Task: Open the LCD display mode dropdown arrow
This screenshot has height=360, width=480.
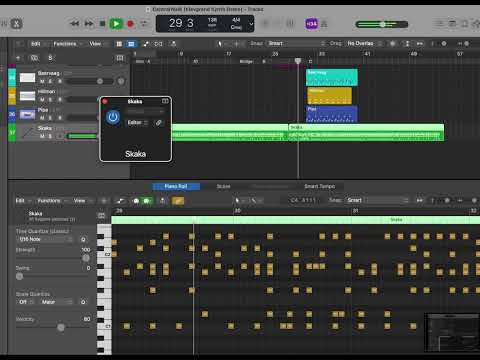Action: click(x=251, y=24)
